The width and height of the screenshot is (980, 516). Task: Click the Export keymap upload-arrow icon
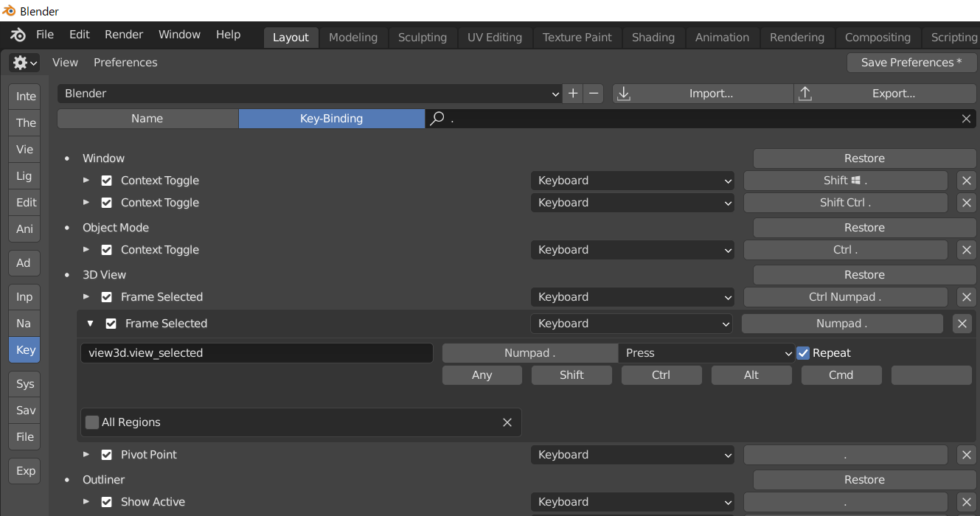click(804, 94)
